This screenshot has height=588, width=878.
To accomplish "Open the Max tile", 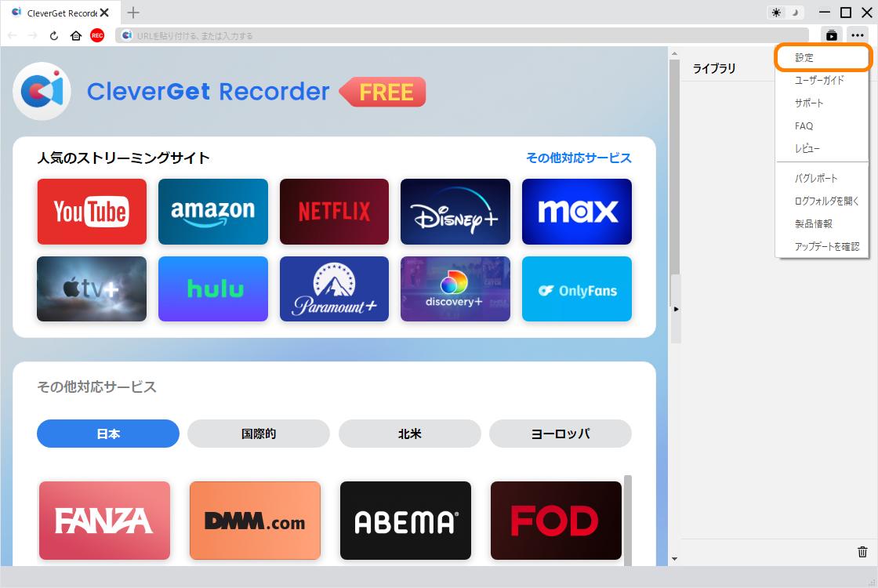I will pos(577,212).
